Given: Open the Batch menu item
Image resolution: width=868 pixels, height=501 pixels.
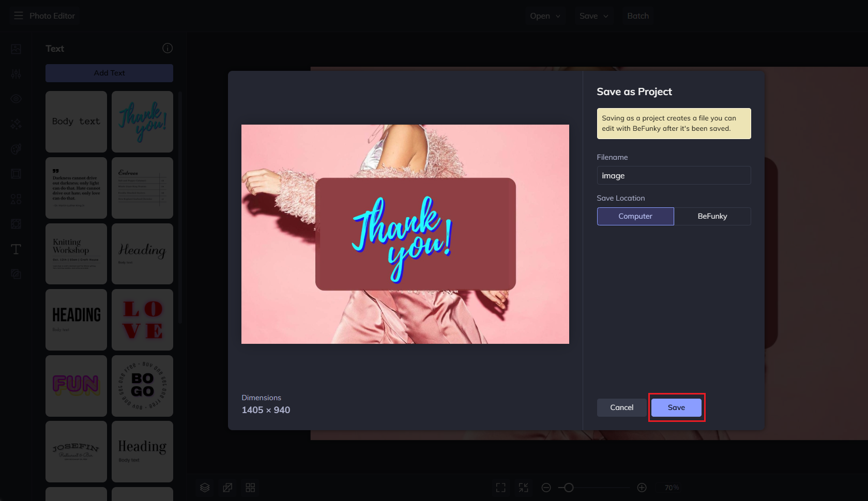Looking at the screenshot, I should point(638,16).
